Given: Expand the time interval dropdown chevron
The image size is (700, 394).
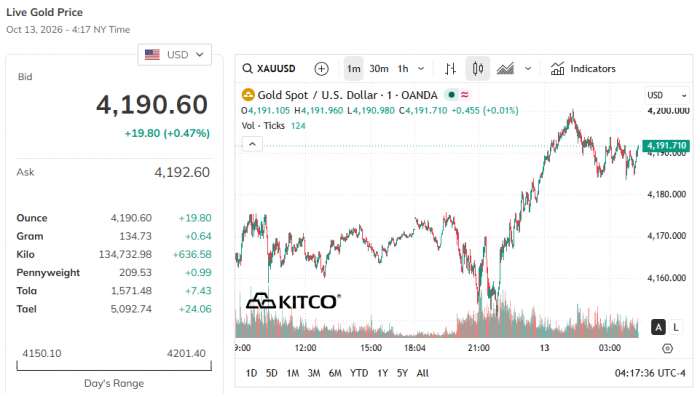Looking at the screenshot, I should click(421, 69).
